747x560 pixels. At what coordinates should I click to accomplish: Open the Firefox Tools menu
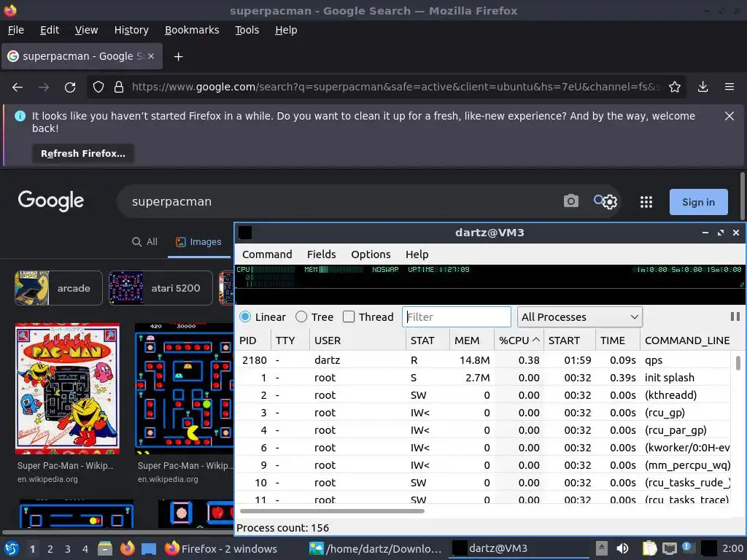(x=247, y=30)
